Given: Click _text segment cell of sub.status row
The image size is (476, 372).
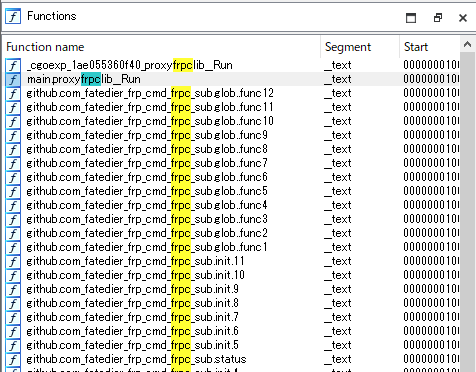Looking at the screenshot, I should pos(338,359).
